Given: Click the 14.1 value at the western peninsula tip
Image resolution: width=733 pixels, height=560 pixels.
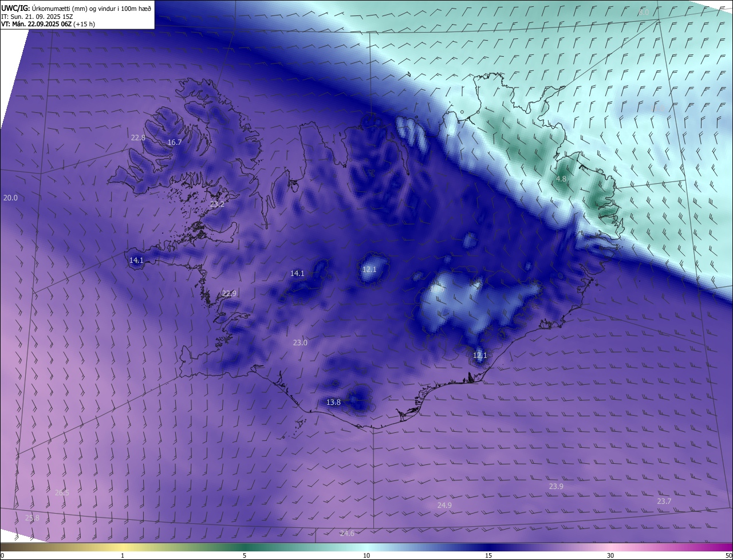Looking at the screenshot, I should [x=136, y=261].
